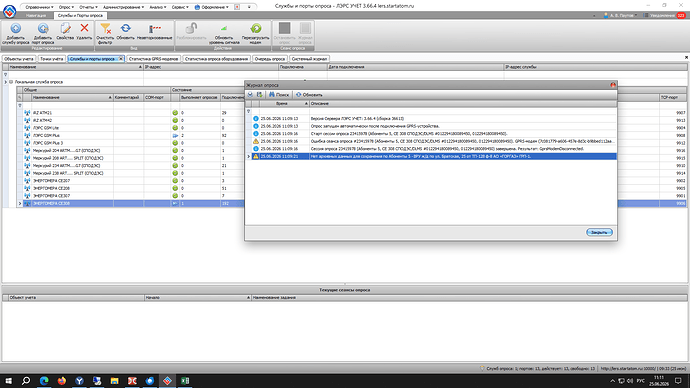Click the 'Добавить порт опроса' icon

coord(43,33)
